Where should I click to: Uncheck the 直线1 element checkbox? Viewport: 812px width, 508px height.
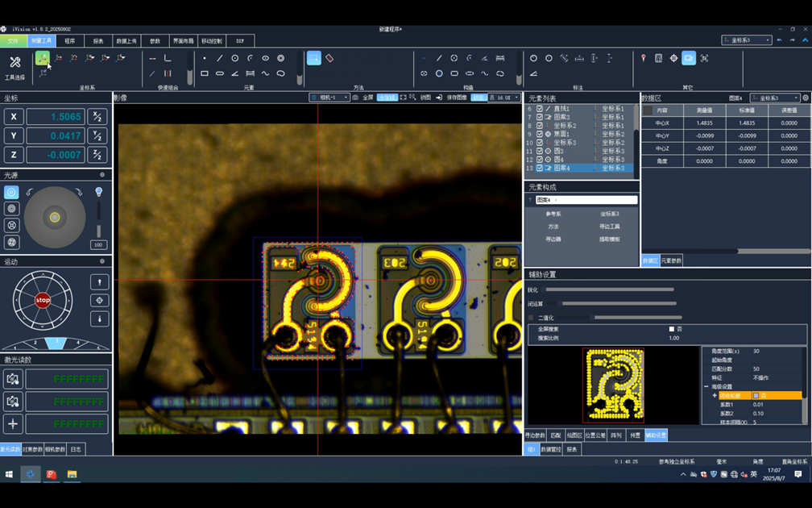(x=540, y=109)
